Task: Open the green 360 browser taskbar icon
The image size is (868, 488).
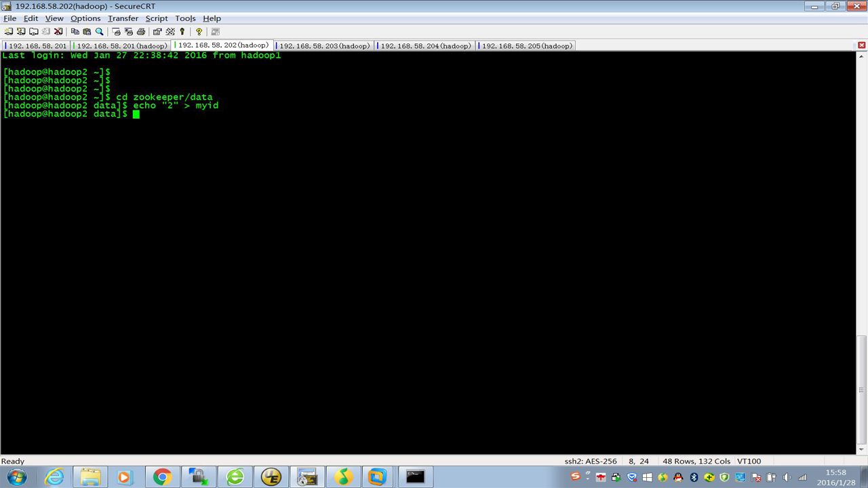Action: [x=235, y=477]
